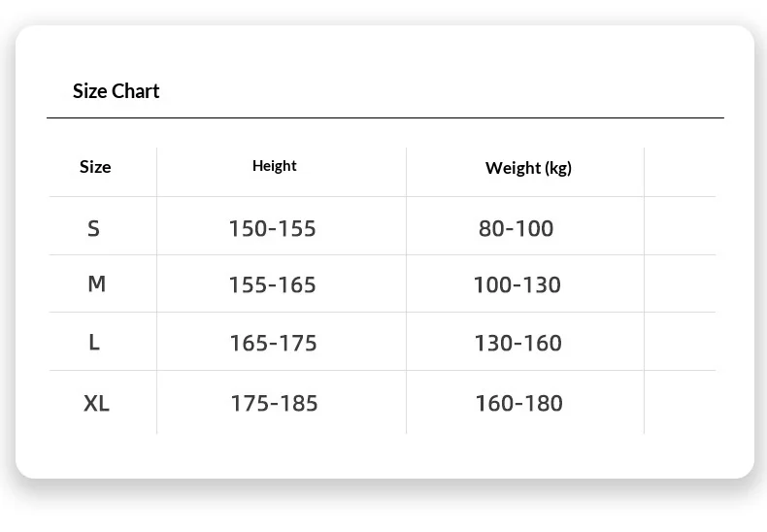Screen dimensions: 767x532
Task: Click the 155-165 height cell
Action: tap(272, 285)
